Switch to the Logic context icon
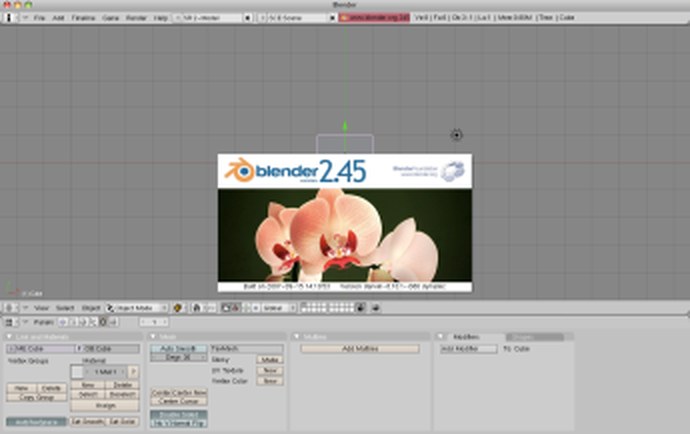This screenshot has height=434, width=690. 63,323
